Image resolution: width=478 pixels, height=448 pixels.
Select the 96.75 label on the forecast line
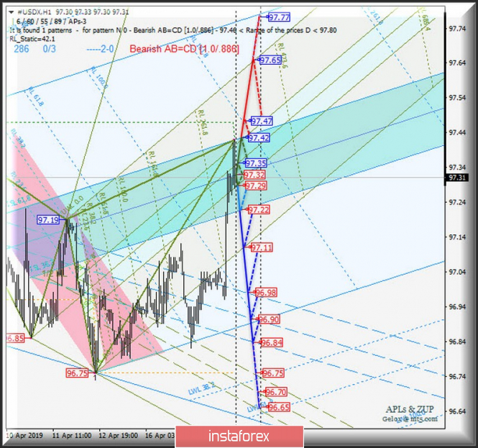273,373
